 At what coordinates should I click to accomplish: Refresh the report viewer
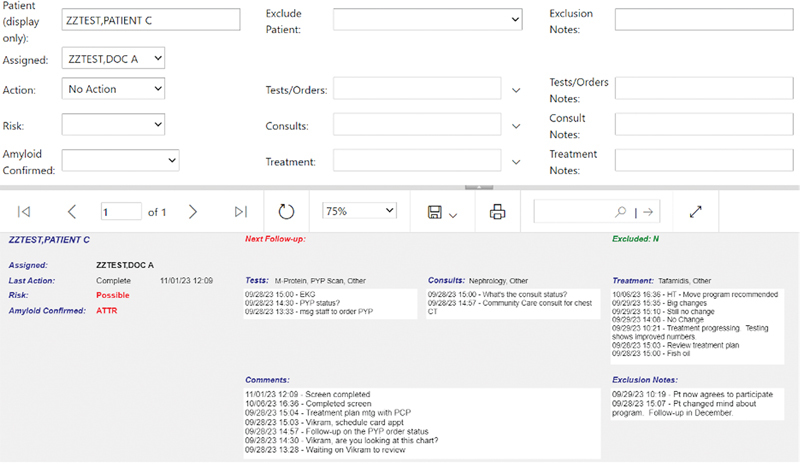(286, 211)
